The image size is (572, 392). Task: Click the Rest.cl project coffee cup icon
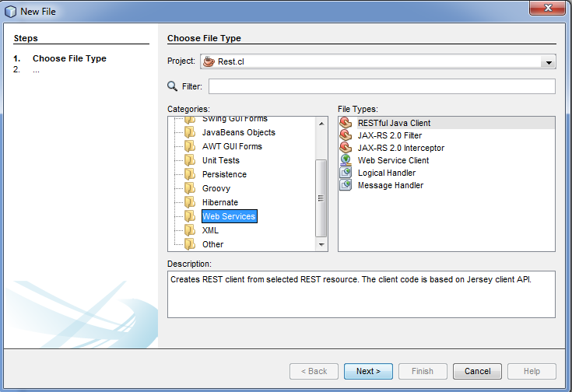[x=209, y=61]
